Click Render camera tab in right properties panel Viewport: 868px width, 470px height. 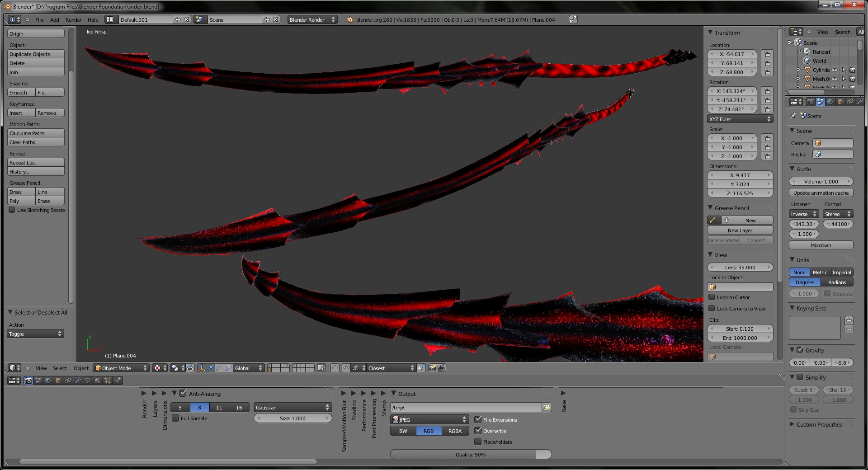(x=810, y=102)
